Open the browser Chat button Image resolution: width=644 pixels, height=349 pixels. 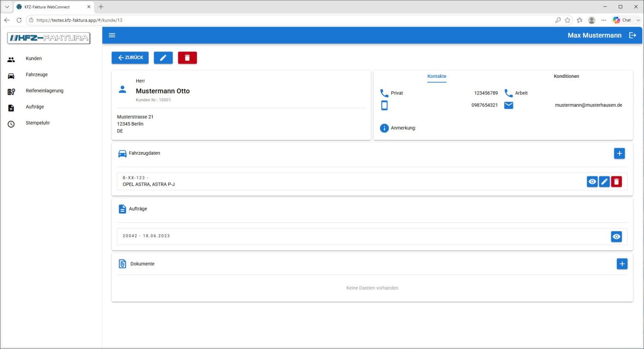622,20
